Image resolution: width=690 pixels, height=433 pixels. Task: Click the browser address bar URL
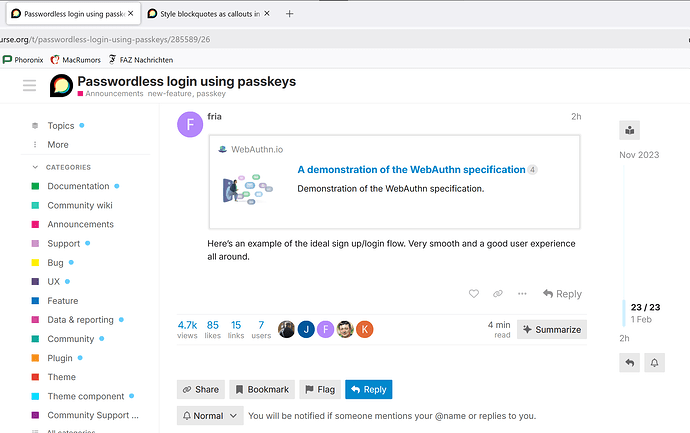coord(105,39)
